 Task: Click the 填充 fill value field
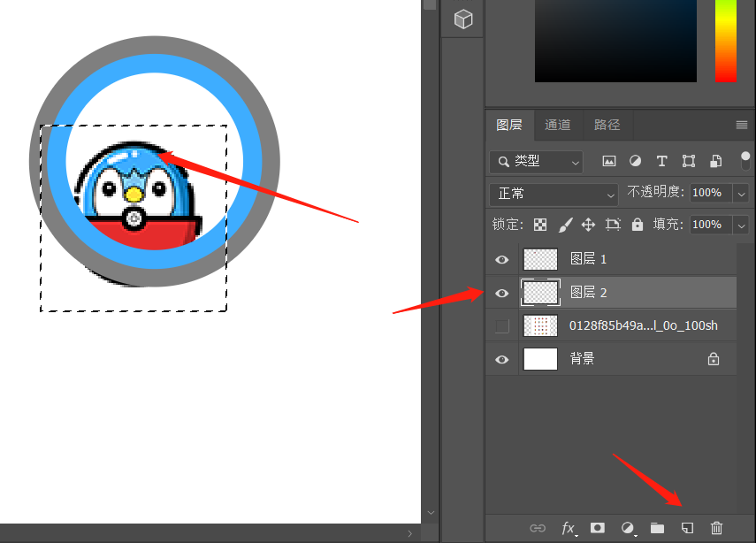(x=711, y=225)
